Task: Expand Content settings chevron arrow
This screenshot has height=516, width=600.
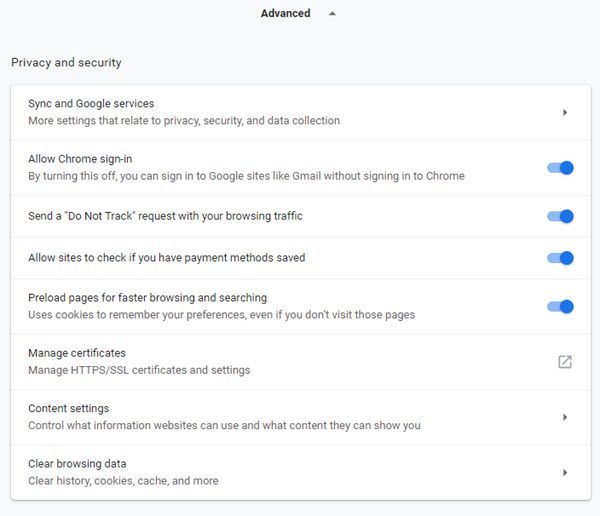Action: pyautogui.click(x=565, y=417)
